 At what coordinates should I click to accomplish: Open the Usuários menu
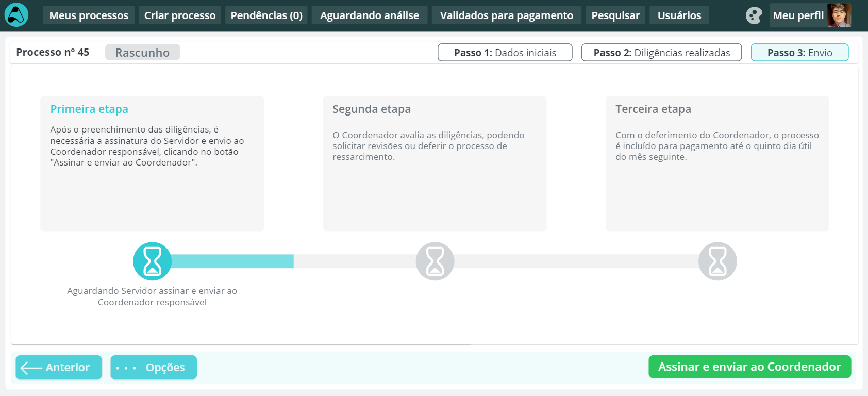point(679,15)
